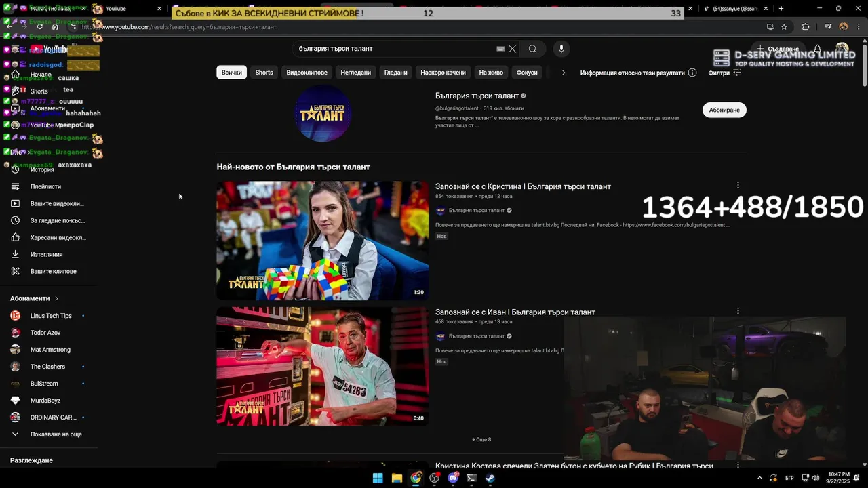This screenshot has height=488, width=868.
Task: Open OBS Studio from taskbar
Action: (435, 478)
